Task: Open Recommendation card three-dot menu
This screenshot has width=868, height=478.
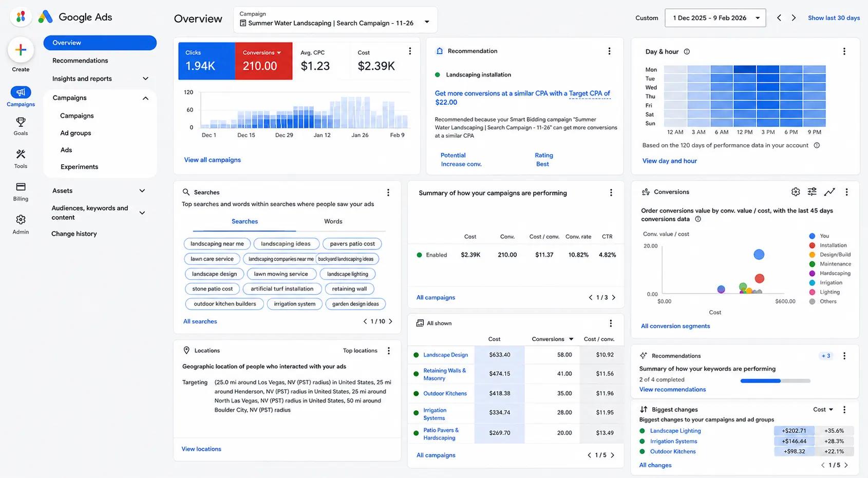Action: 609,51
